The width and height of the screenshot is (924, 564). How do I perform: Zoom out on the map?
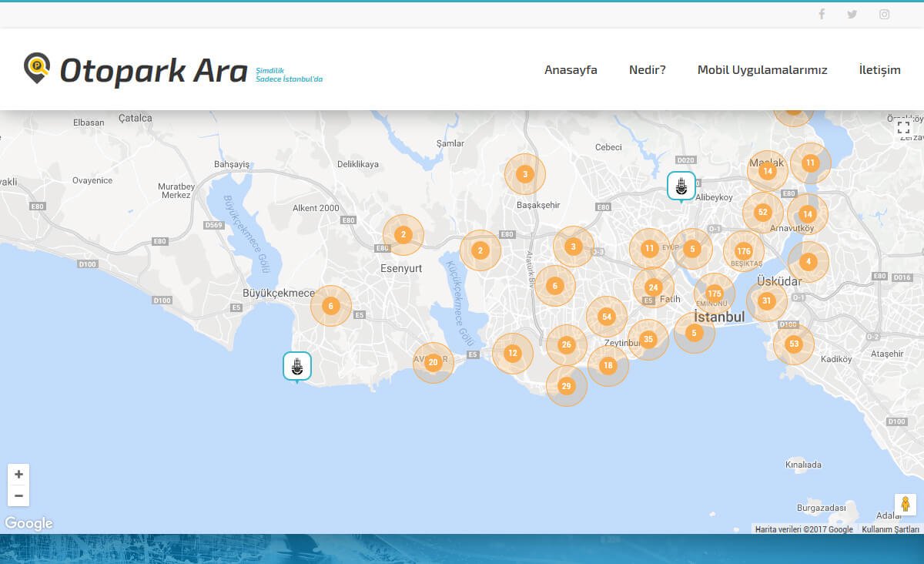(x=18, y=496)
